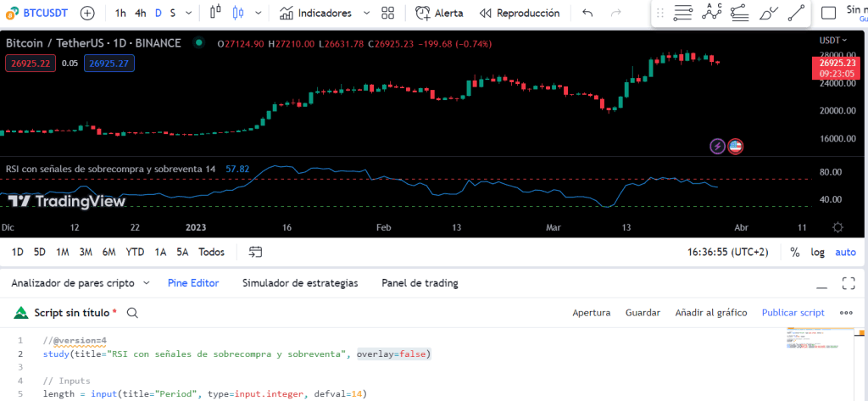Select the trend line drawing tool
This screenshot has height=401, width=868.
[x=796, y=13]
